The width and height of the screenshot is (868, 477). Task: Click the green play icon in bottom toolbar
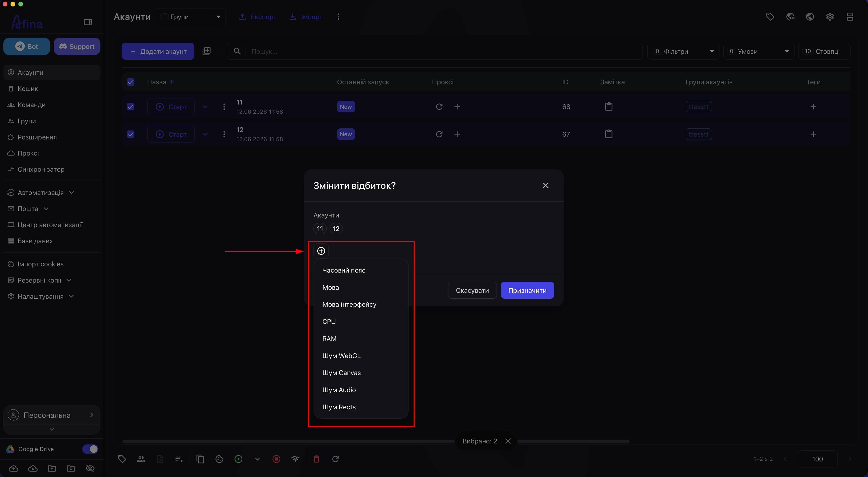[x=238, y=459]
